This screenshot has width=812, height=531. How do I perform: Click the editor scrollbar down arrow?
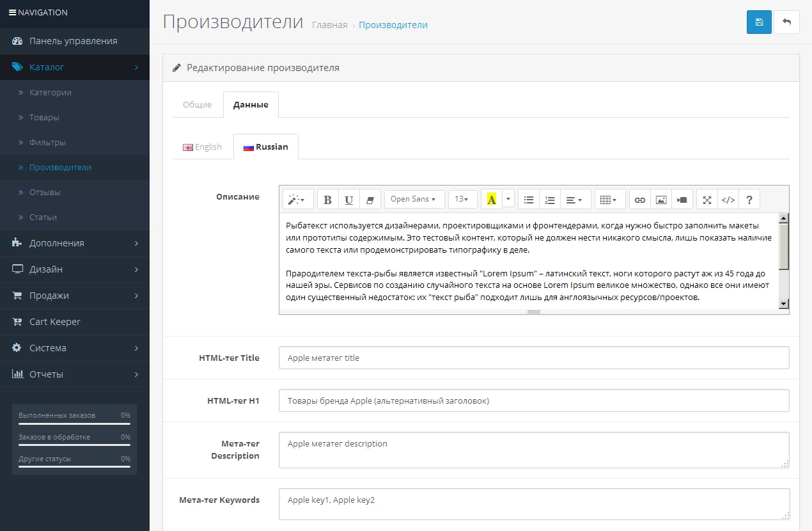(783, 304)
